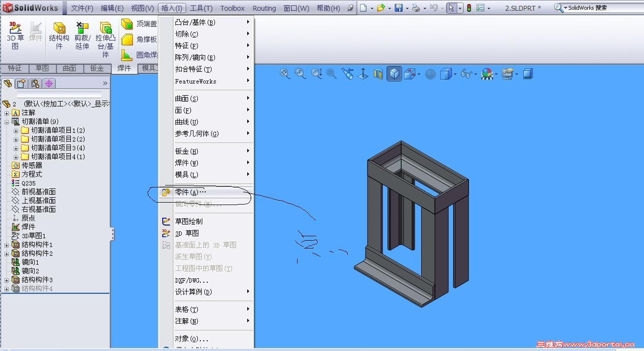This screenshot has width=644, height=351.
Task: Click the highlighted Isometric view cube icon
Action: pos(394,74)
